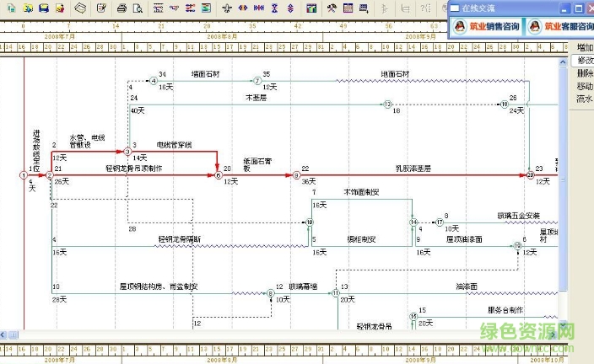The height and width of the screenshot is (364, 594).
Task: Click the grayed branching node toolbar icon
Action: pos(385,8)
